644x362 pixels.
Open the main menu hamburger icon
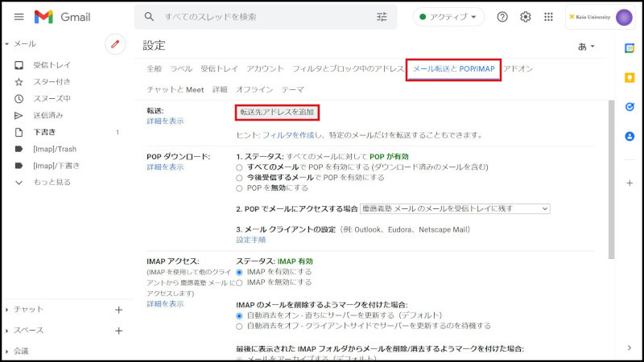coord(19,17)
